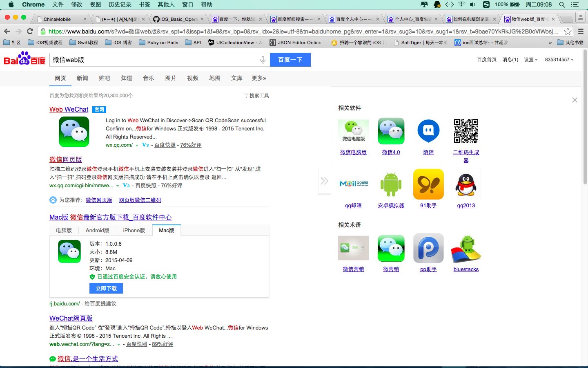The image size is (588, 368).
Task: Bookmark page with the star icon
Action: tap(568, 31)
